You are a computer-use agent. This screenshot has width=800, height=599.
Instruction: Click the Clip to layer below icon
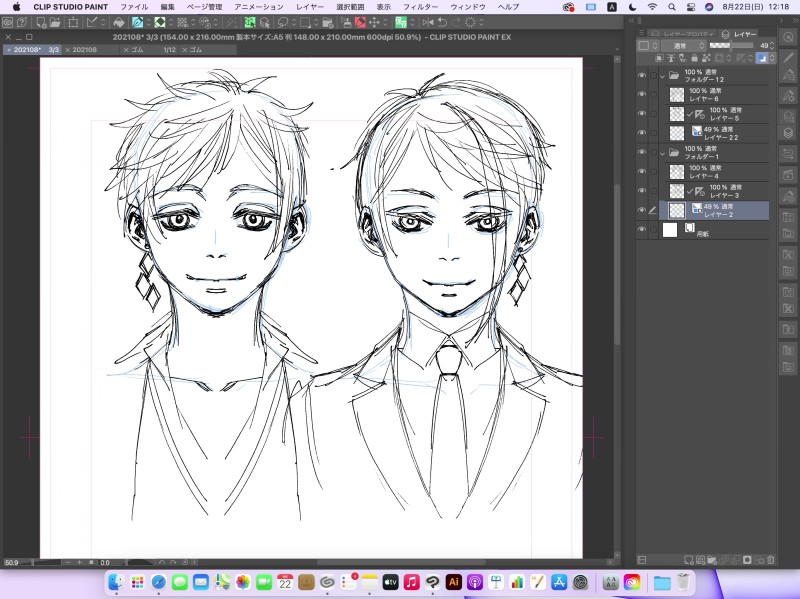click(659, 59)
